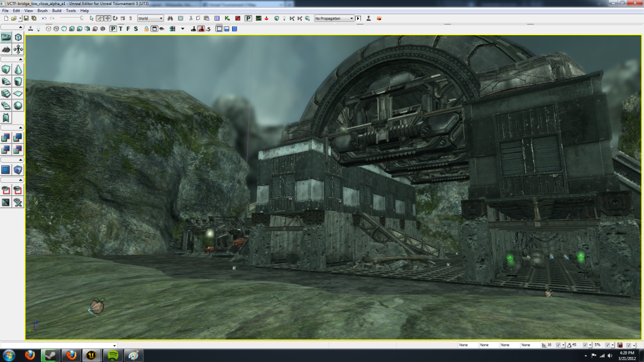Toggle the viewport lock padlock icon

(x=146, y=29)
